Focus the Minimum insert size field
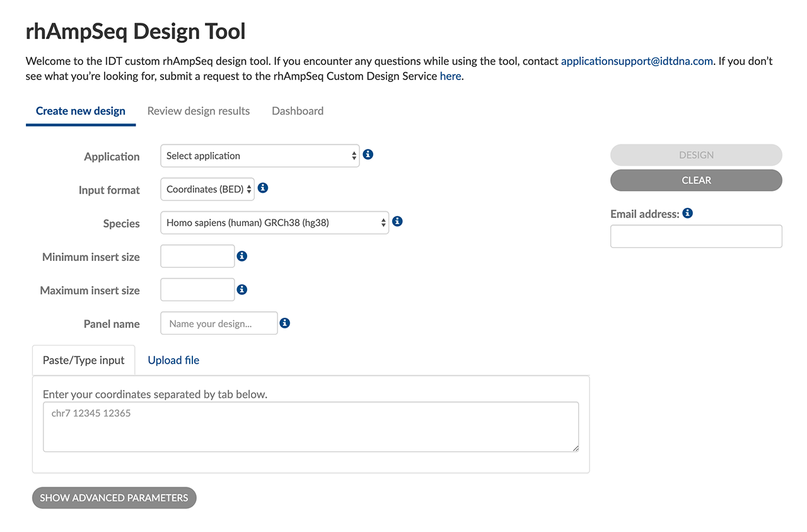807x532 pixels. click(x=197, y=256)
